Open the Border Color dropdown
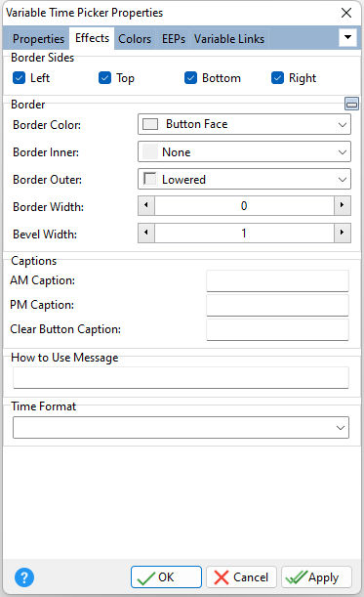 pos(244,124)
